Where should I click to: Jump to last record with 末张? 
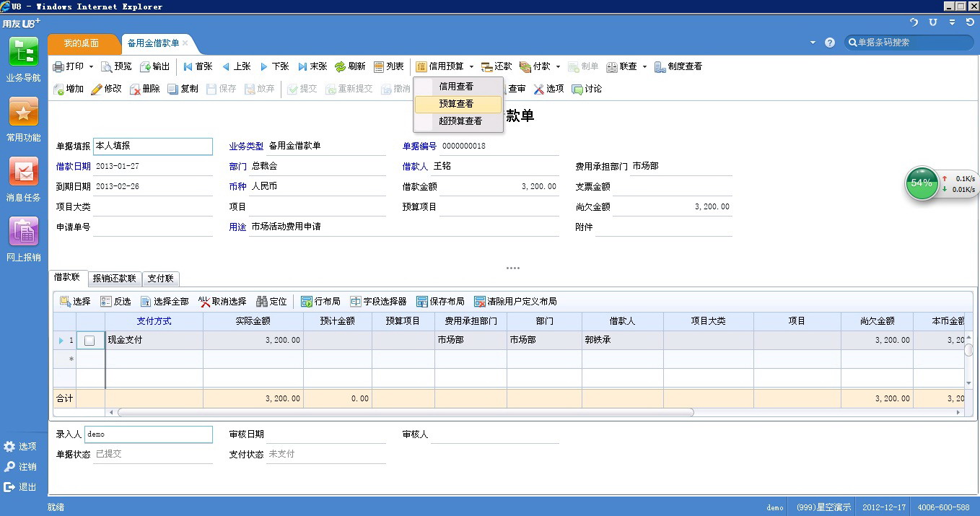point(312,66)
